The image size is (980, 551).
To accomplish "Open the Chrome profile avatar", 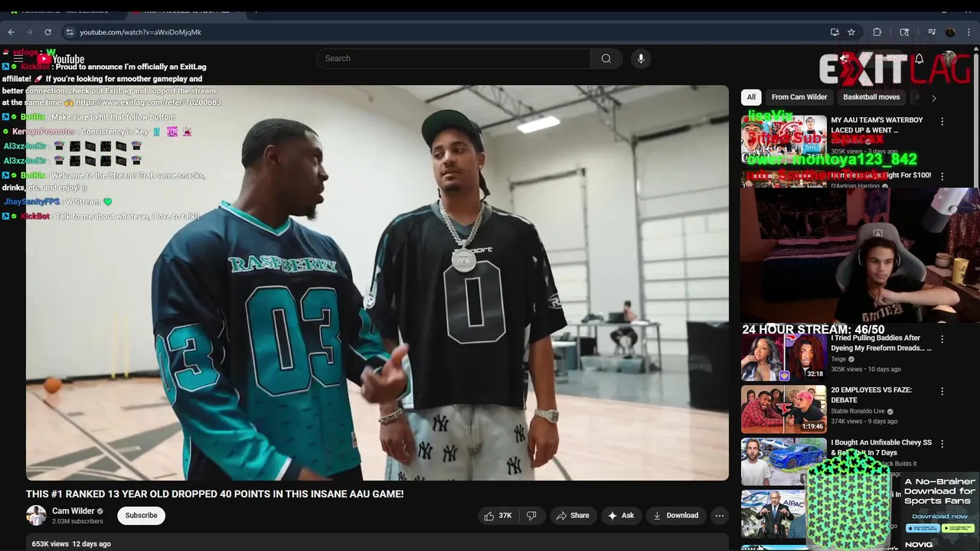I will point(950,32).
